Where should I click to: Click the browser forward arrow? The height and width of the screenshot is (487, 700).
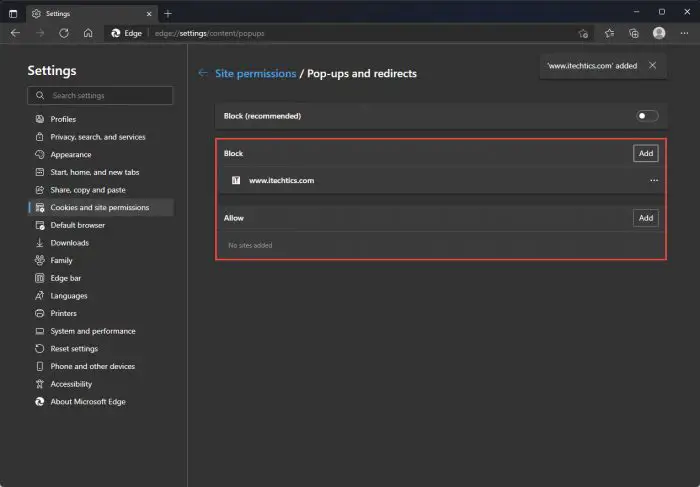40,33
